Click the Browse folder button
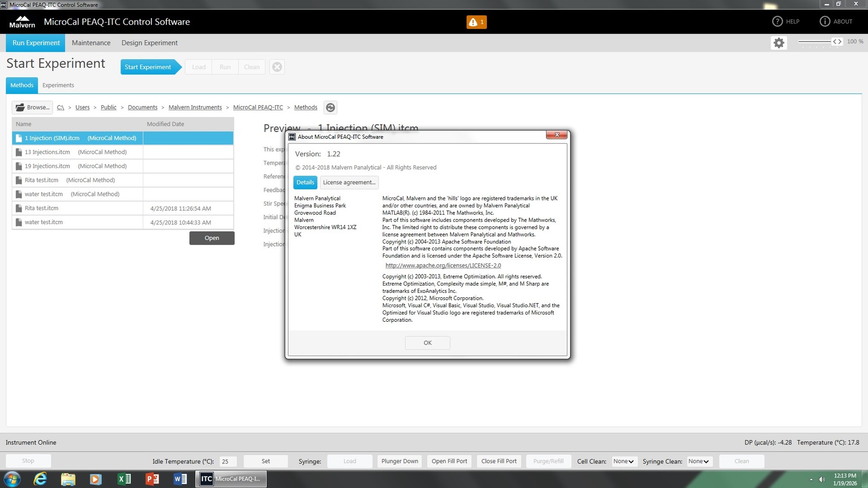Image resolution: width=868 pixels, height=488 pixels. coord(33,107)
